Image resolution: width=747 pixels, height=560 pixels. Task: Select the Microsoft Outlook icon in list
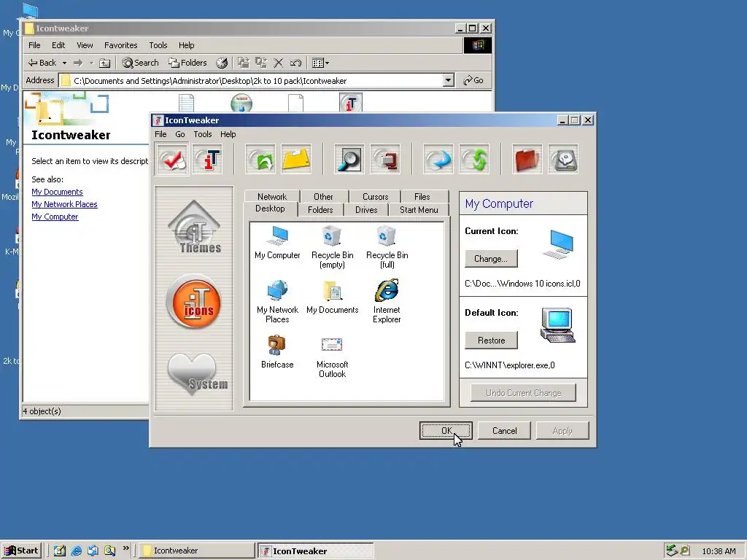click(x=332, y=357)
